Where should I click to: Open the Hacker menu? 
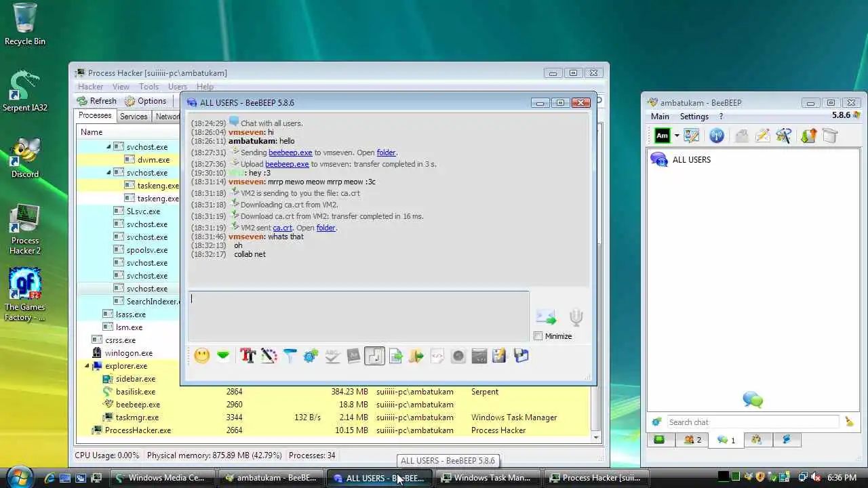[x=91, y=87]
